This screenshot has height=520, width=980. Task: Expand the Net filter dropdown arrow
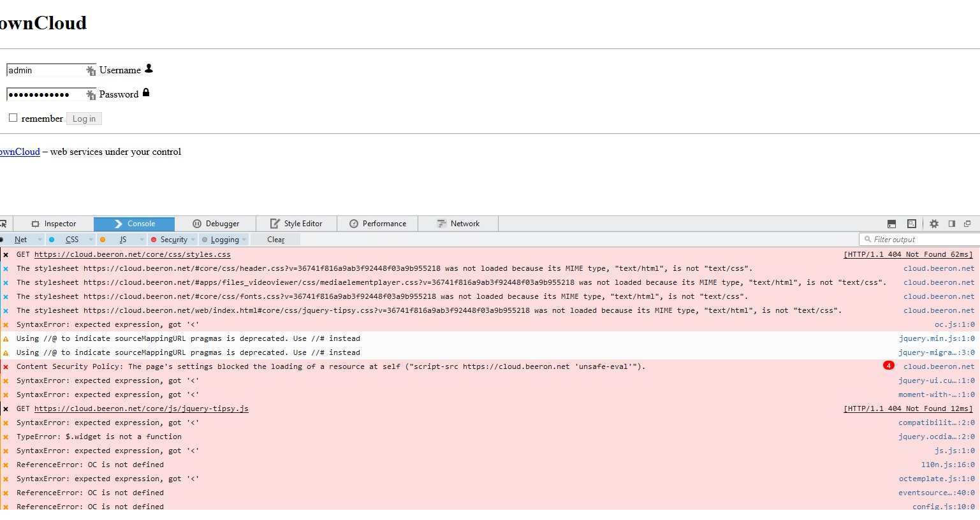40,240
